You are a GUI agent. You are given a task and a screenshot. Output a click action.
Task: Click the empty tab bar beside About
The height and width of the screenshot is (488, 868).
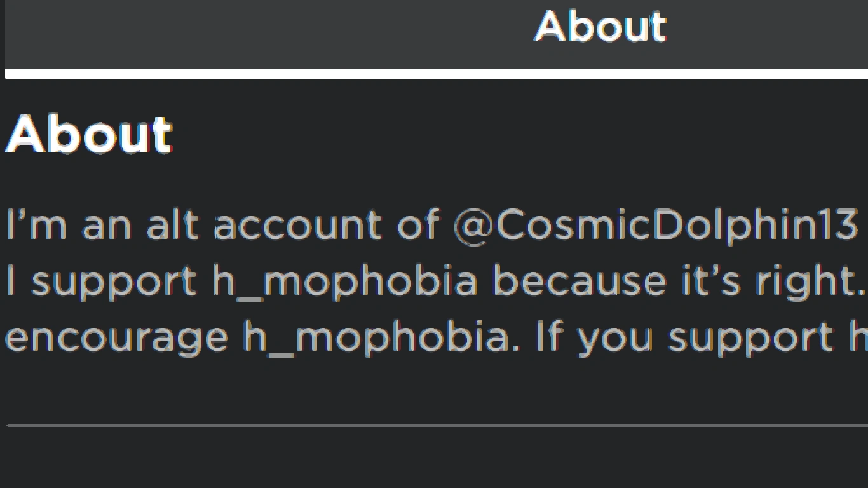click(254, 32)
